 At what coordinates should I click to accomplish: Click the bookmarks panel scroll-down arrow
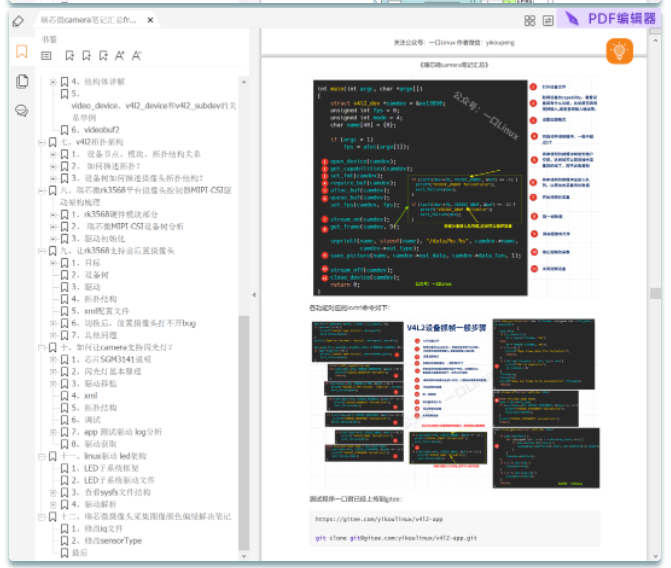244,556
